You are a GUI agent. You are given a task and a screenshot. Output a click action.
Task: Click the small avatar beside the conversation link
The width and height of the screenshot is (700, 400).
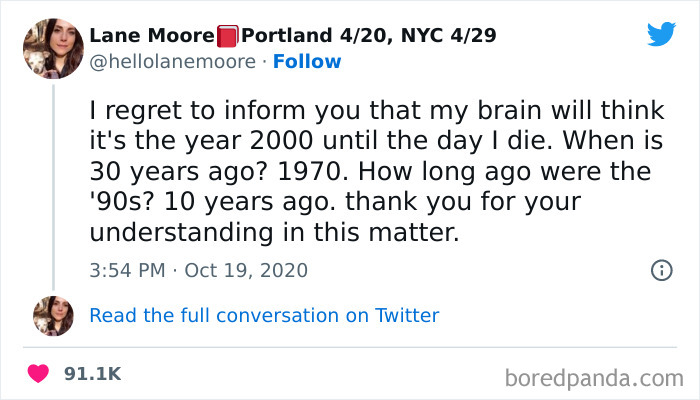click(x=53, y=316)
